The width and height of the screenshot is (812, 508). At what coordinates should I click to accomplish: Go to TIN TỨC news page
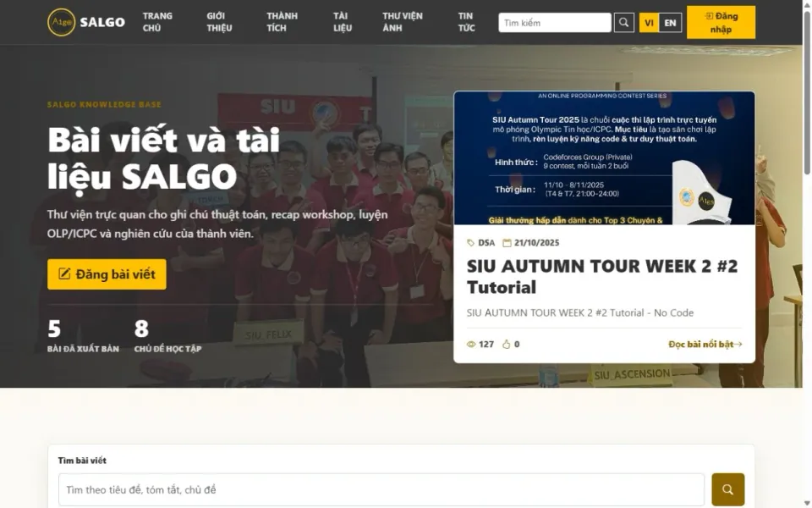tap(466, 22)
